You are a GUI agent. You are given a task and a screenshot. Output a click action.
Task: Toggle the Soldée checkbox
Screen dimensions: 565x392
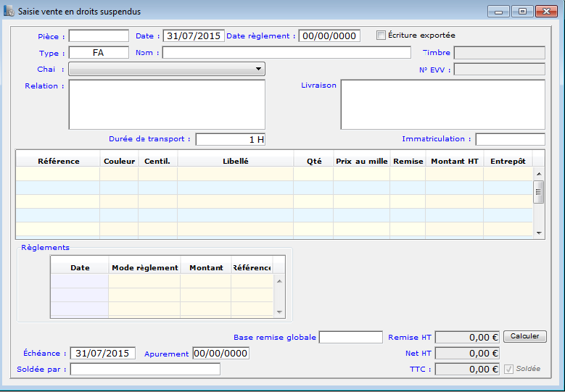[x=508, y=369]
